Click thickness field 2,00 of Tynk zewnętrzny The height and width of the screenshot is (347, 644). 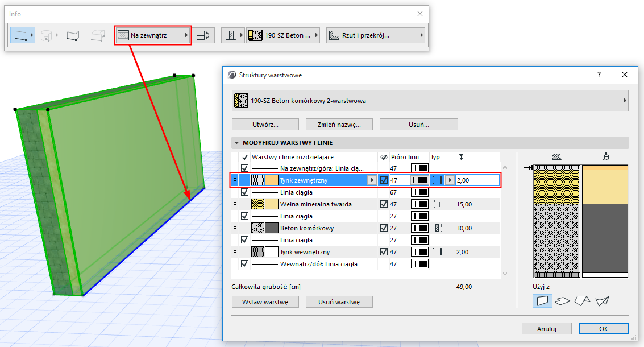(477, 180)
